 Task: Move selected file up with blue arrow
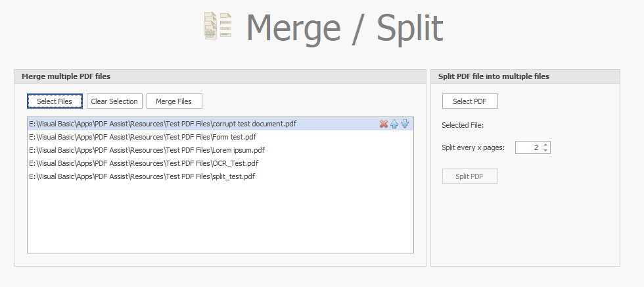click(394, 124)
